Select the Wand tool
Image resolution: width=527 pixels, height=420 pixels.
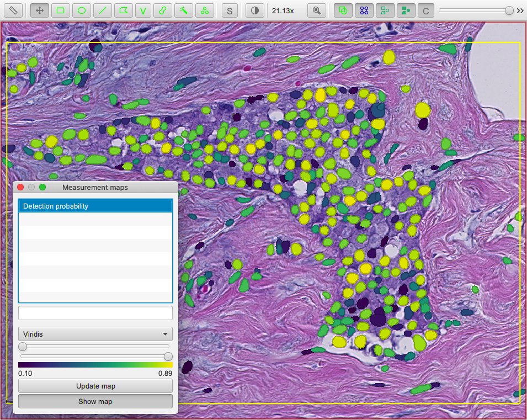coord(184,10)
